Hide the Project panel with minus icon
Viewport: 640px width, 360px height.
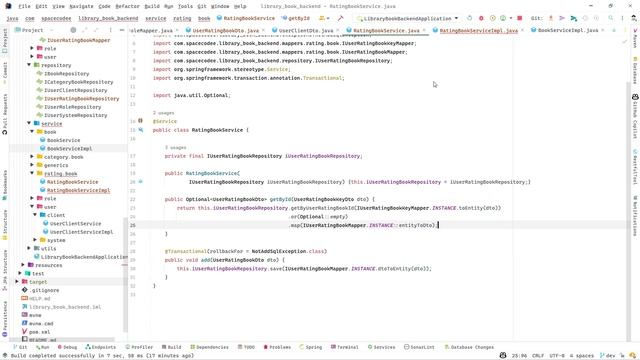tap(122, 30)
